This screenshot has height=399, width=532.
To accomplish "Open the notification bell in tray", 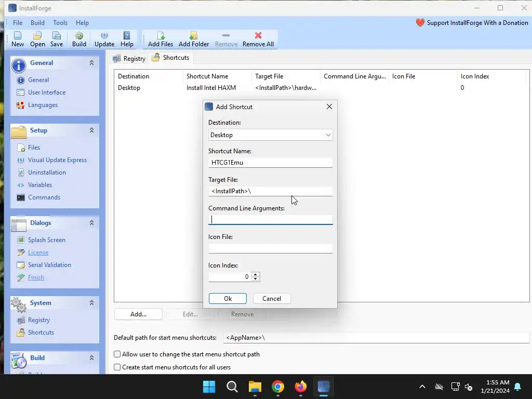I will click(x=518, y=387).
